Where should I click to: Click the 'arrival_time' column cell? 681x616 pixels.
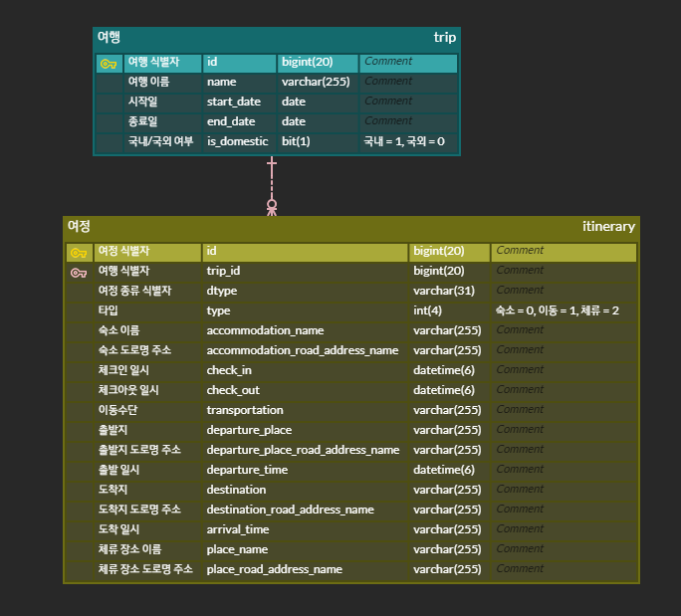[306, 530]
